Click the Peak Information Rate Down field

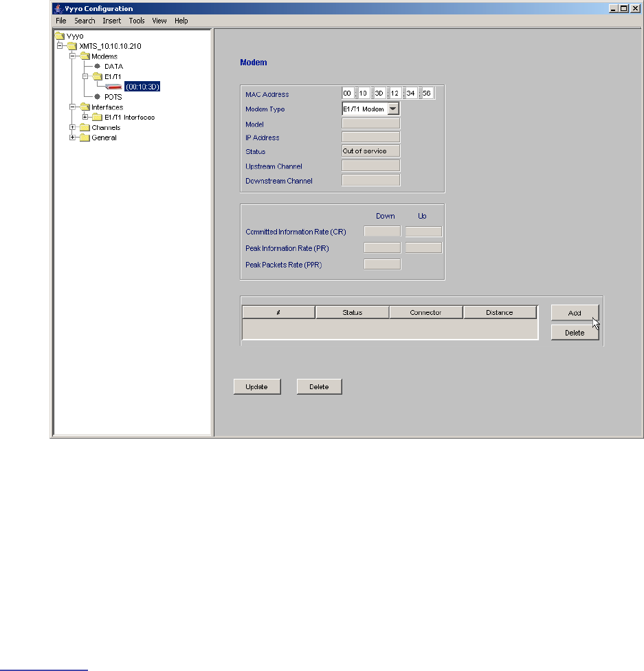(382, 247)
